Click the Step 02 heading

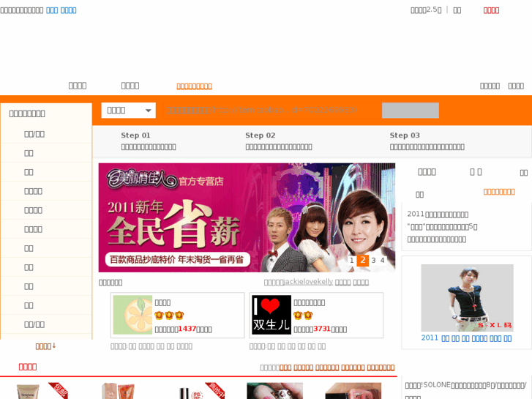tap(261, 135)
